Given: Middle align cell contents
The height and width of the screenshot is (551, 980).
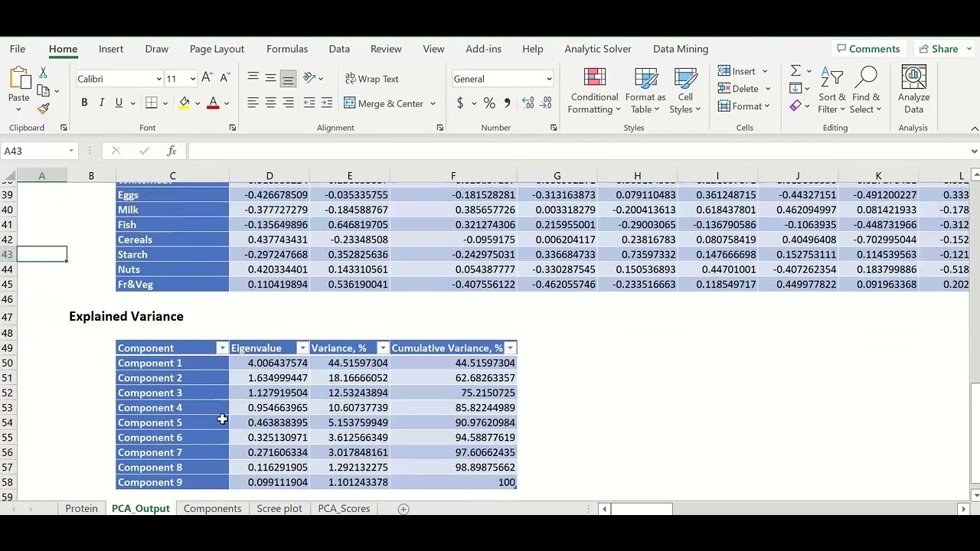Looking at the screenshot, I should [x=270, y=78].
